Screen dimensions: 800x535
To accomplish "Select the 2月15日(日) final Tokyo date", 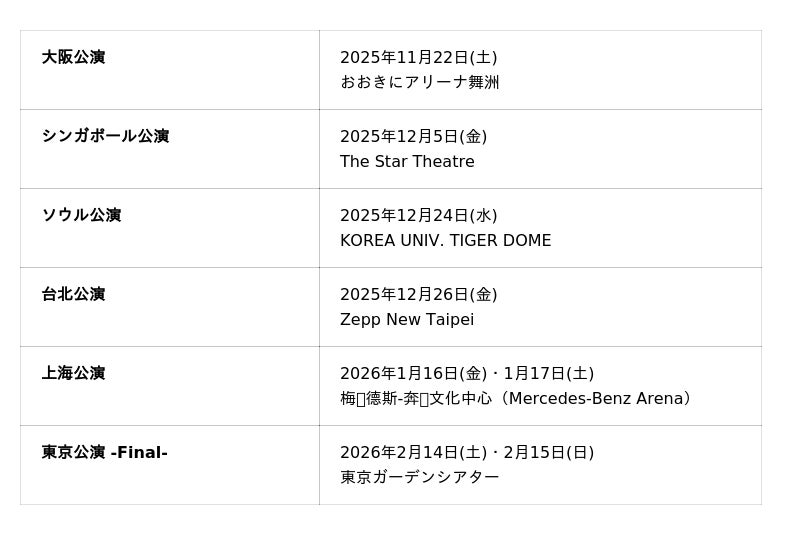I will [548, 453].
